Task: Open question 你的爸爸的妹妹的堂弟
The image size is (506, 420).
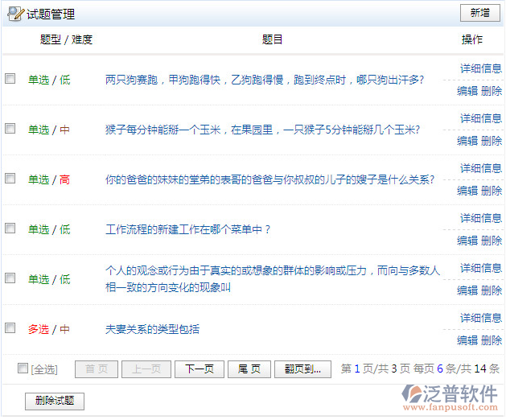Action: (269, 179)
